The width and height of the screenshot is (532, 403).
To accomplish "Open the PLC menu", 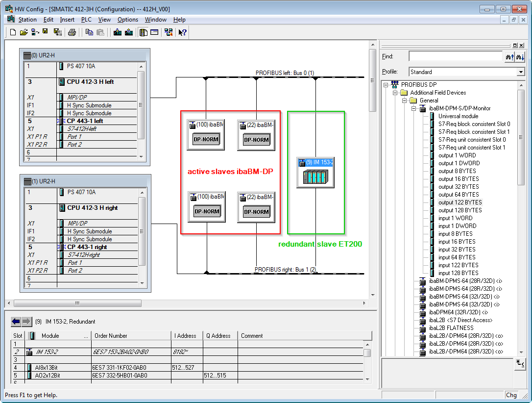I will coord(86,20).
